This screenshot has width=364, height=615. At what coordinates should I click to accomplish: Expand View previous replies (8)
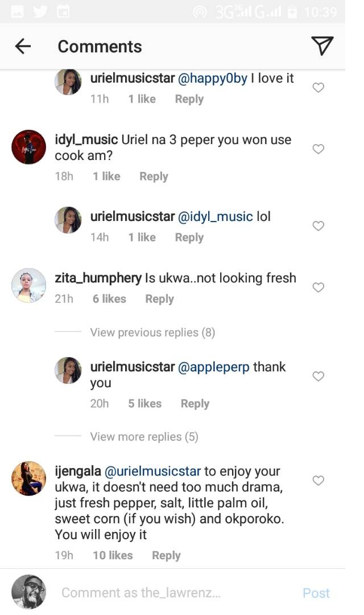coord(152,333)
